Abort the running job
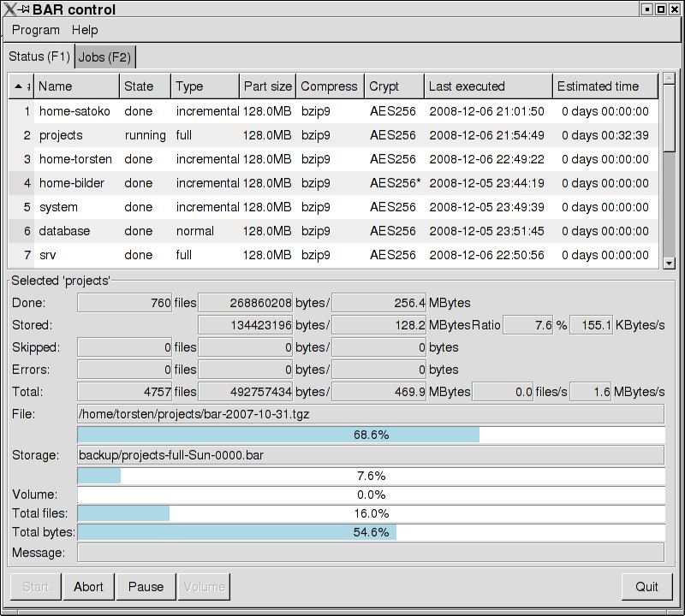685x616 pixels. pos(88,586)
